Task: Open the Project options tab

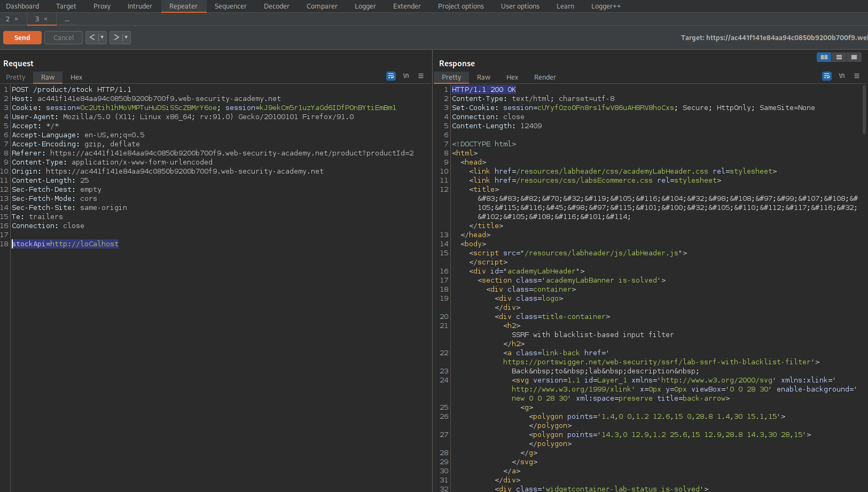Action: click(461, 6)
